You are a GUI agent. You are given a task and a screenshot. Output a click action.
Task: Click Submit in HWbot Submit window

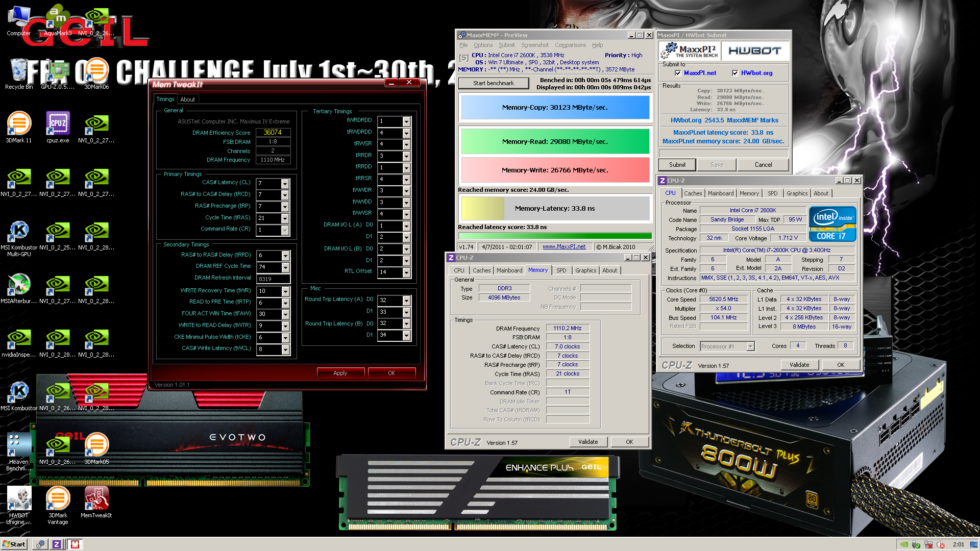(x=677, y=165)
